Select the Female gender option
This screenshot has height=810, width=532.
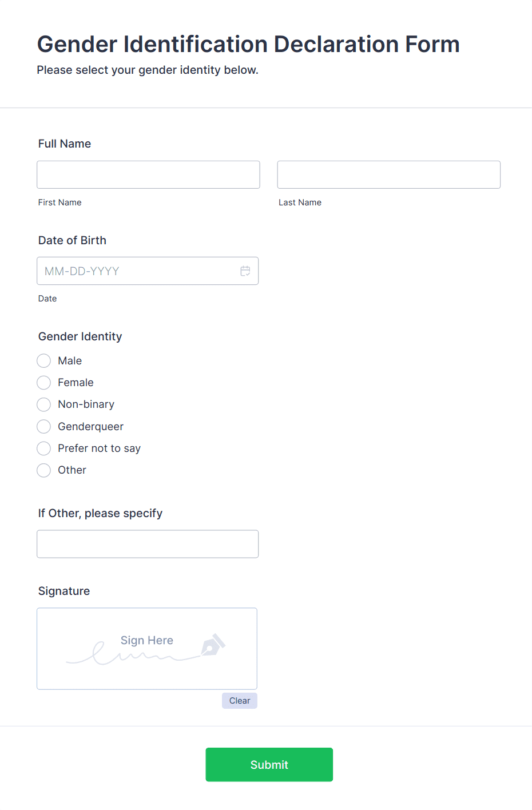pyautogui.click(x=43, y=382)
